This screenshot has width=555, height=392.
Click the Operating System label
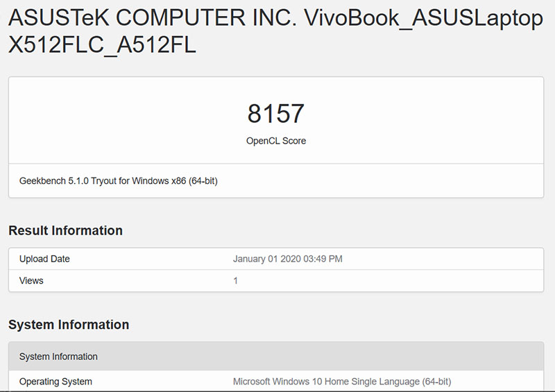[55, 382]
